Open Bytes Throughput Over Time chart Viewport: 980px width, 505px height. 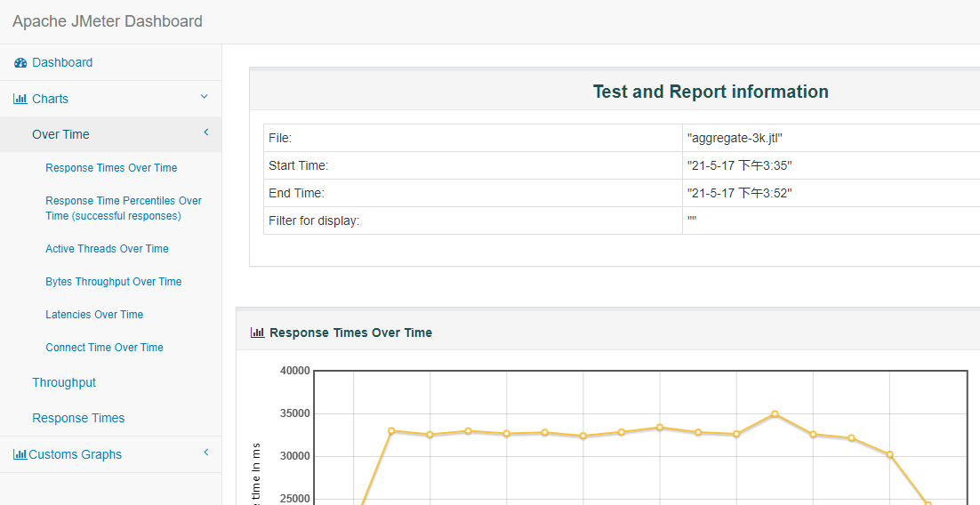tap(113, 282)
